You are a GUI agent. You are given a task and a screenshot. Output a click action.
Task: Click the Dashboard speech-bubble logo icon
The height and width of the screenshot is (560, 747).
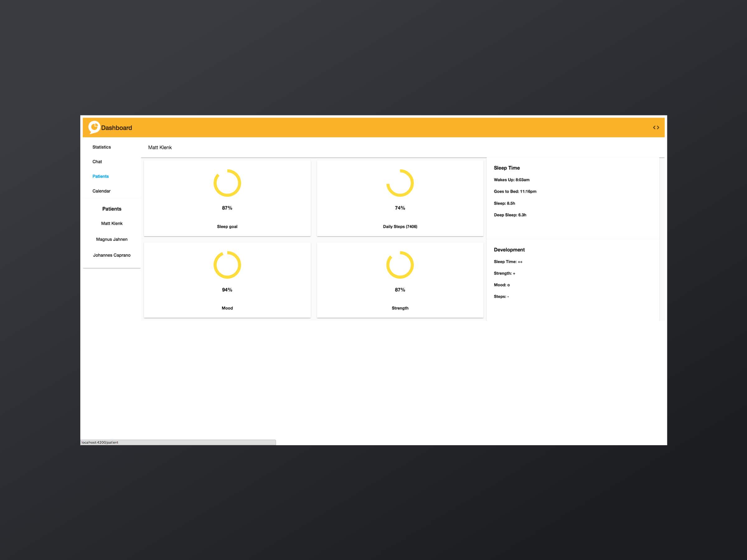click(94, 127)
